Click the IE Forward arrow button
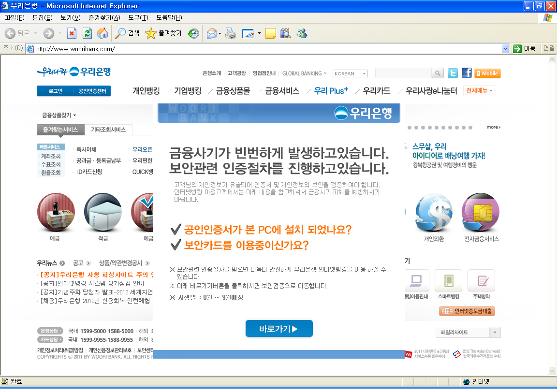This screenshot has width=557, height=392. click(49, 33)
